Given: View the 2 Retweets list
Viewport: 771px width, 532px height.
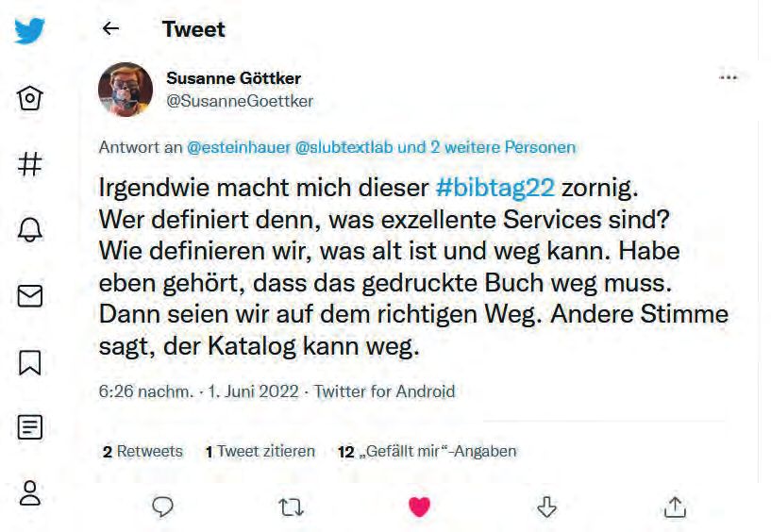Looking at the screenshot, I should point(142,451).
